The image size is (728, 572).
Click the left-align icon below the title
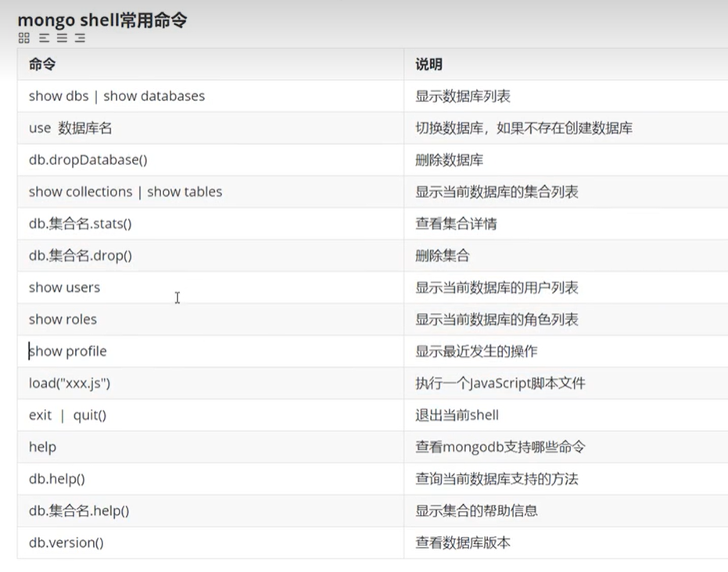tap(44, 38)
